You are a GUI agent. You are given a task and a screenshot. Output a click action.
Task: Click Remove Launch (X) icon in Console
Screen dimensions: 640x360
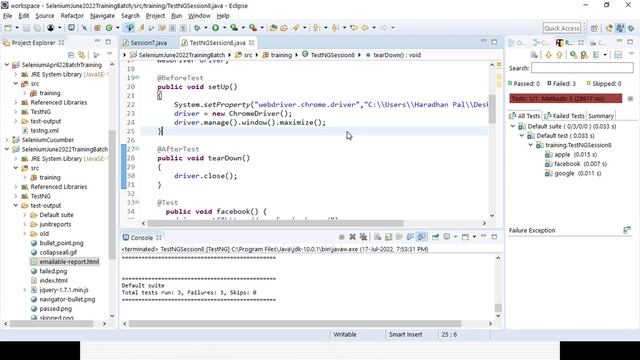353,237
